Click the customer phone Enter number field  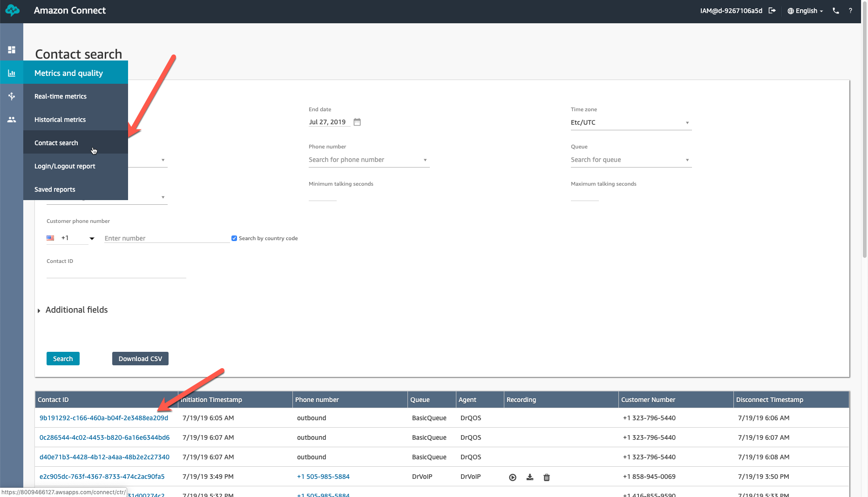[167, 238]
